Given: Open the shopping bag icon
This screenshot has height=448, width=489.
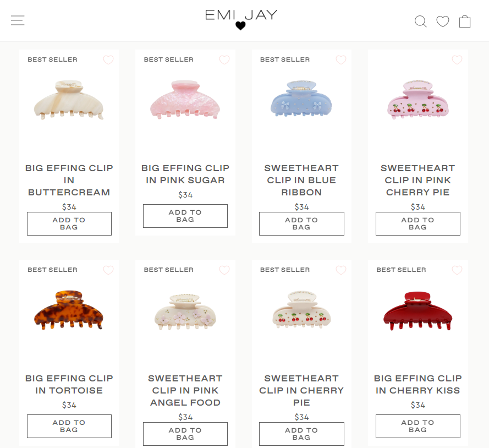Looking at the screenshot, I should [465, 21].
